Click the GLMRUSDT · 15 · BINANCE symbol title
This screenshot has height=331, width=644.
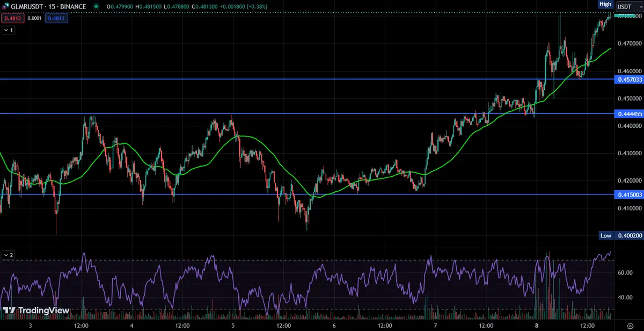pos(49,6)
